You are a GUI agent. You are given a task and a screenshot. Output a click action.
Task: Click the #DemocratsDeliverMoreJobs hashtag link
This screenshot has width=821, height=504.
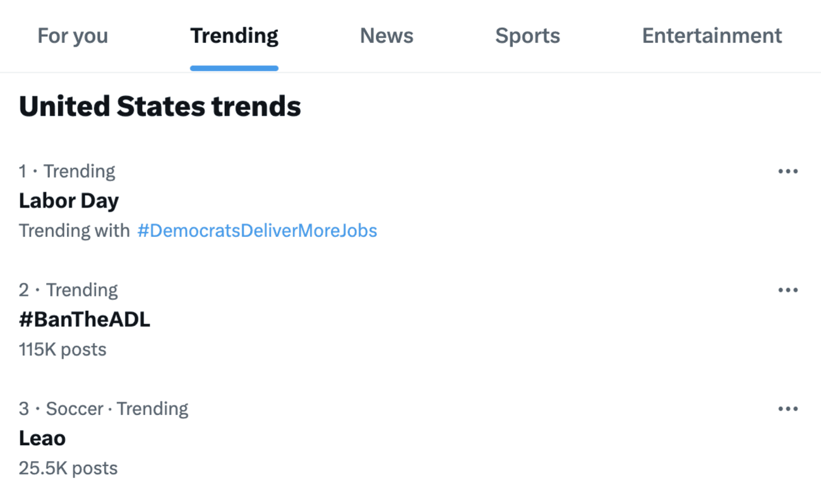tap(257, 231)
